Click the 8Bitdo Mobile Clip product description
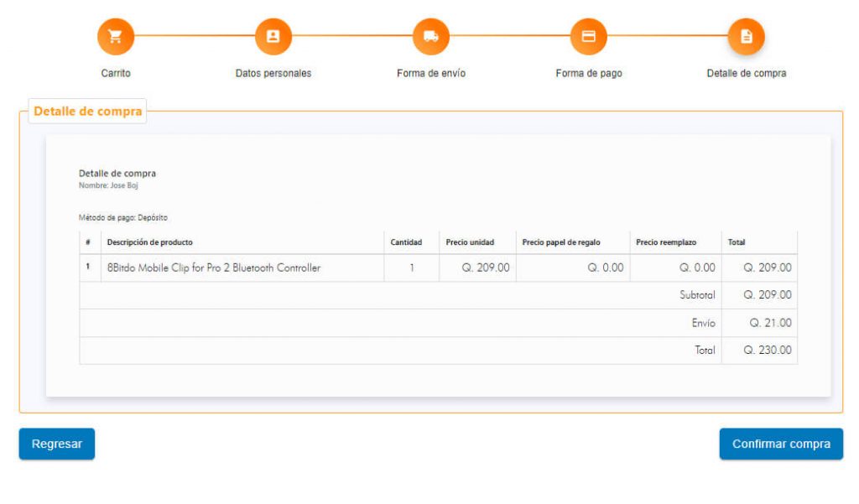859x504 pixels. pyautogui.click(x=214, y=268)
